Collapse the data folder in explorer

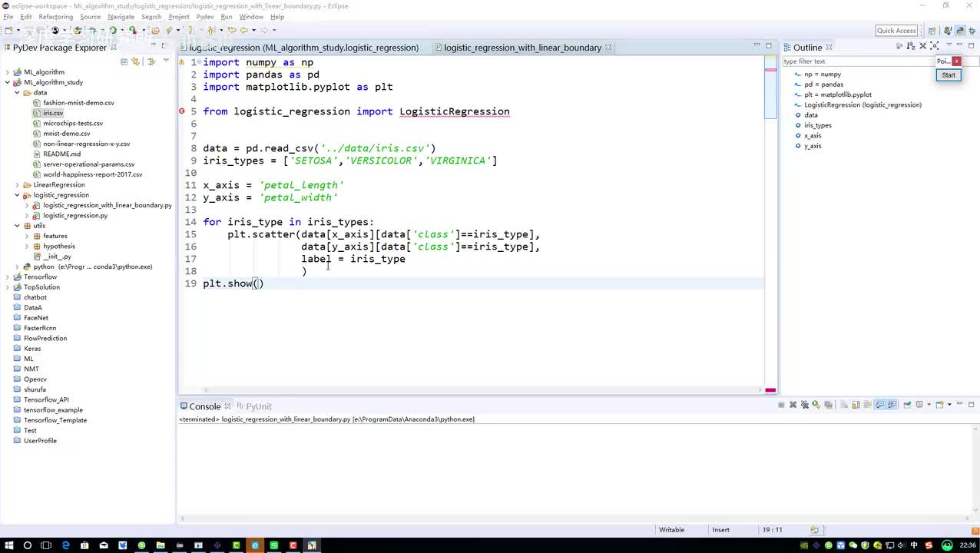pos(18,92)
